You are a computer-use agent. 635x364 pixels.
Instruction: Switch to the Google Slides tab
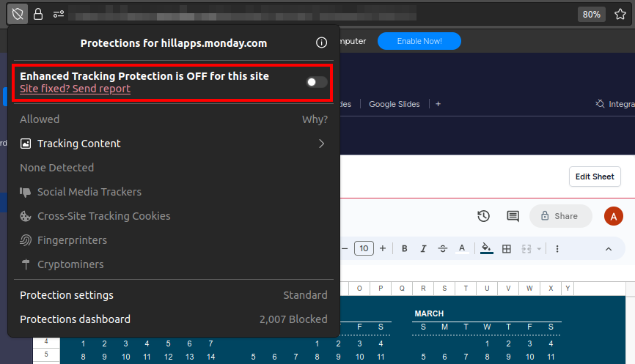(x=394, y=104)
